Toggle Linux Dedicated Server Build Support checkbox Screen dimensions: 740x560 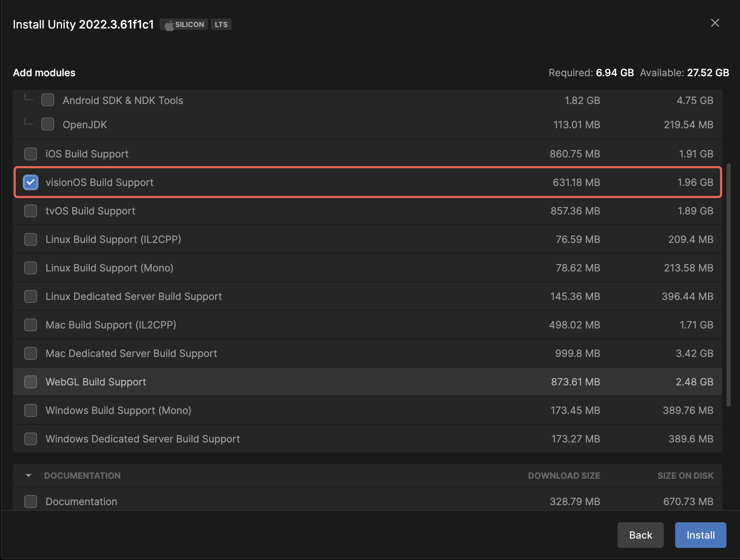31,296
